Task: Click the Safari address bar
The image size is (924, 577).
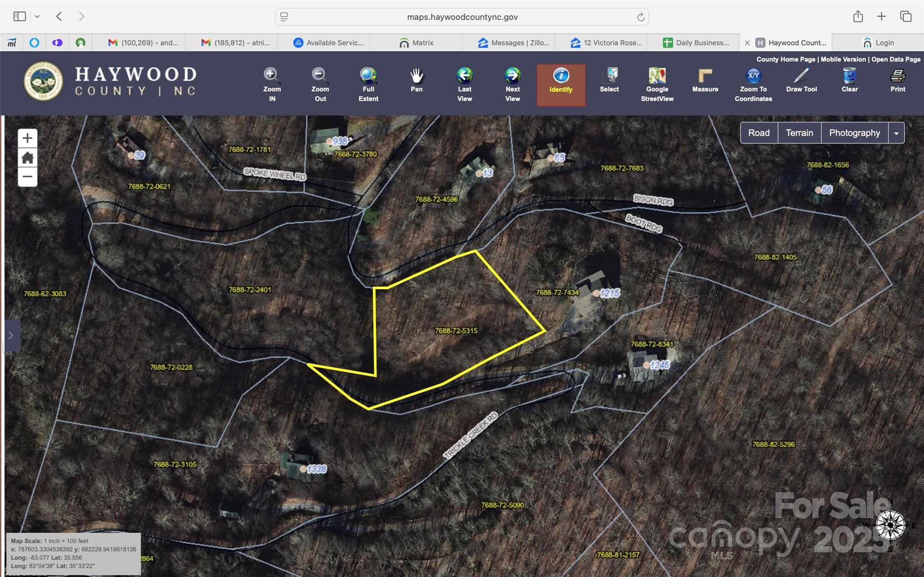Action: click(462, 17)
